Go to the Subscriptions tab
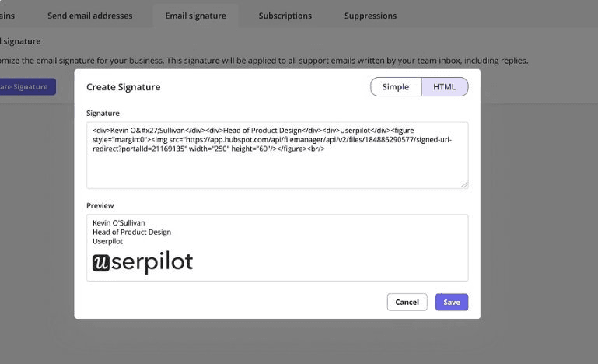Image resolution: width=598 pixels, height=364 pixels. click(285, 16)
